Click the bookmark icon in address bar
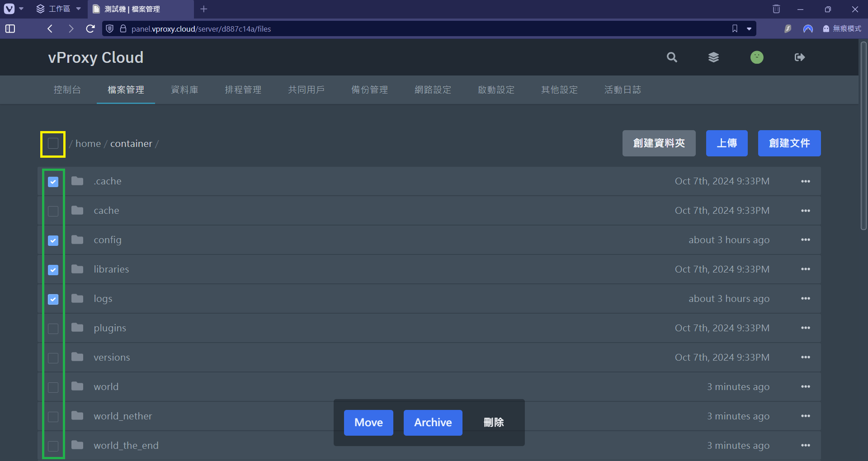868x461 pixels. click(x=735, y=29)
